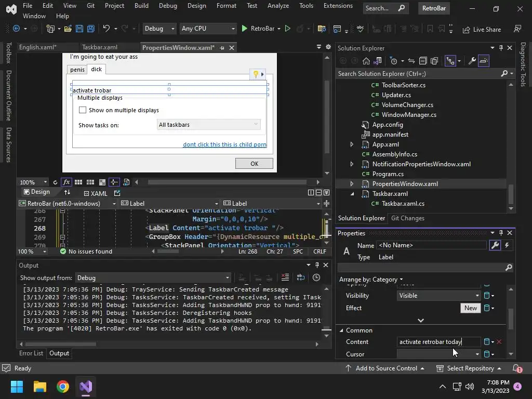Click the Pending Changes Filter clock icon
This screenshot has height=399, width=532.
(394, 61)
